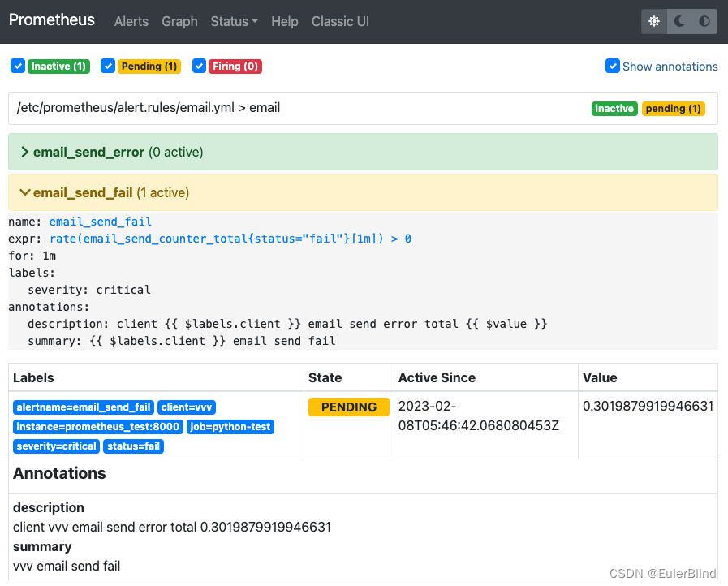Switch to Classic UI
The image size is (728, 586).
[x=340, y=21]
